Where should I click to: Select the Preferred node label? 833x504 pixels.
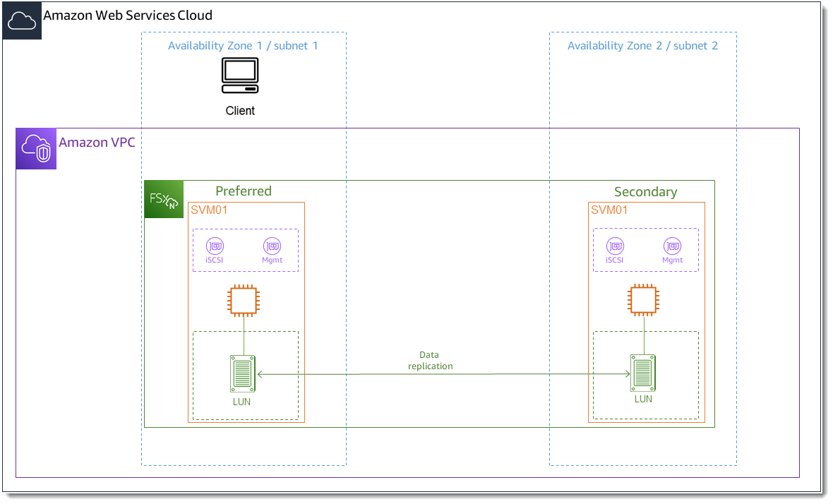244,191
